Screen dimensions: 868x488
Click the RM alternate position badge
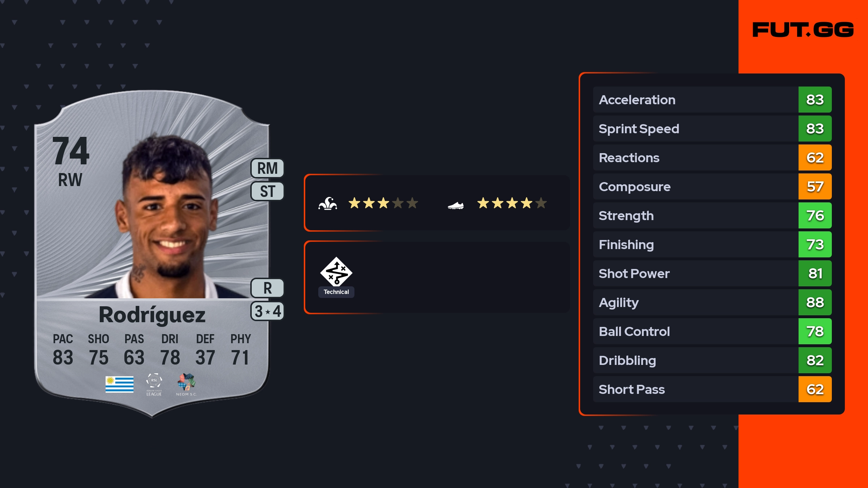click(x=267, y=168)
